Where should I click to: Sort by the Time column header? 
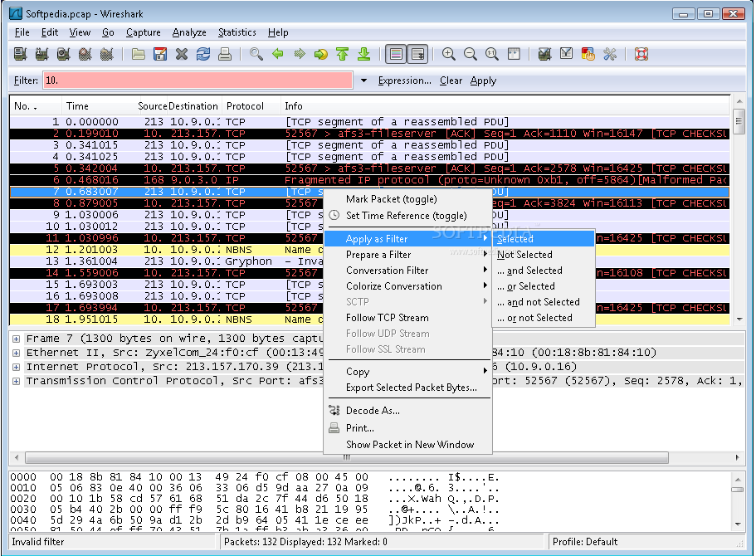(99, 106)
